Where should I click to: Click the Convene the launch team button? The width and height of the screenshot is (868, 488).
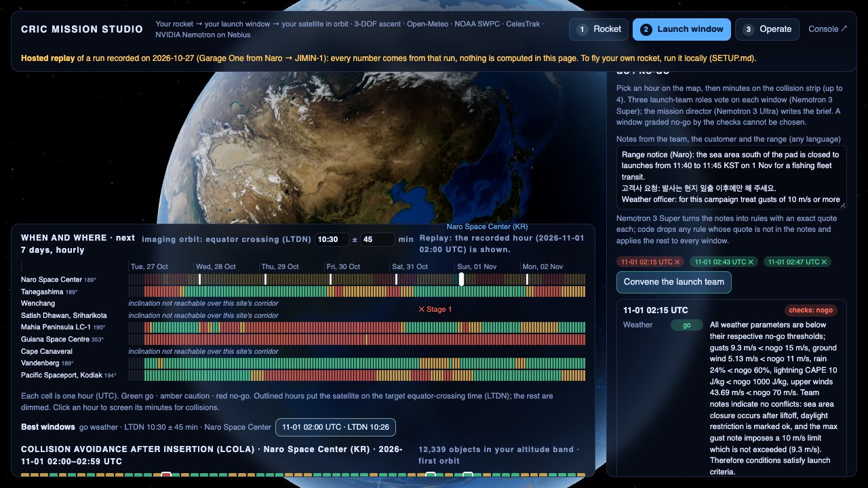pyautogui.click(x=673, y=282)
